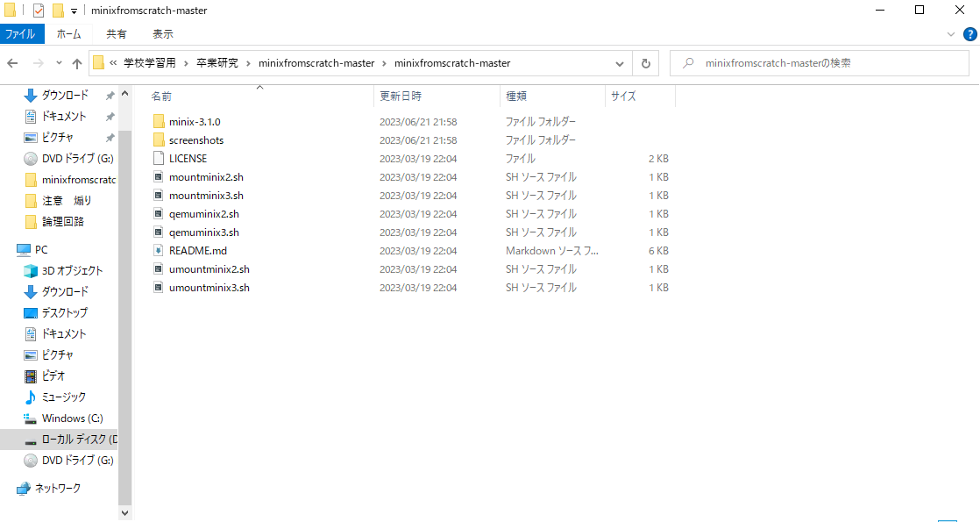Select the umountminix2.sh file icon

pyautogui.click(x=159, y=269)
